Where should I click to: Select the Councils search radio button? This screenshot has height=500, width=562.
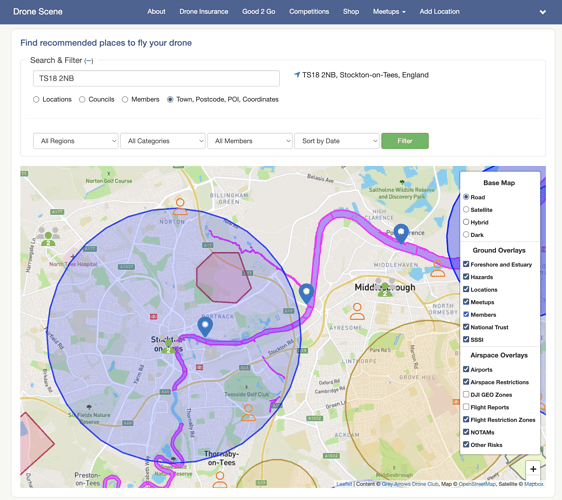click(x=82, y=99)
